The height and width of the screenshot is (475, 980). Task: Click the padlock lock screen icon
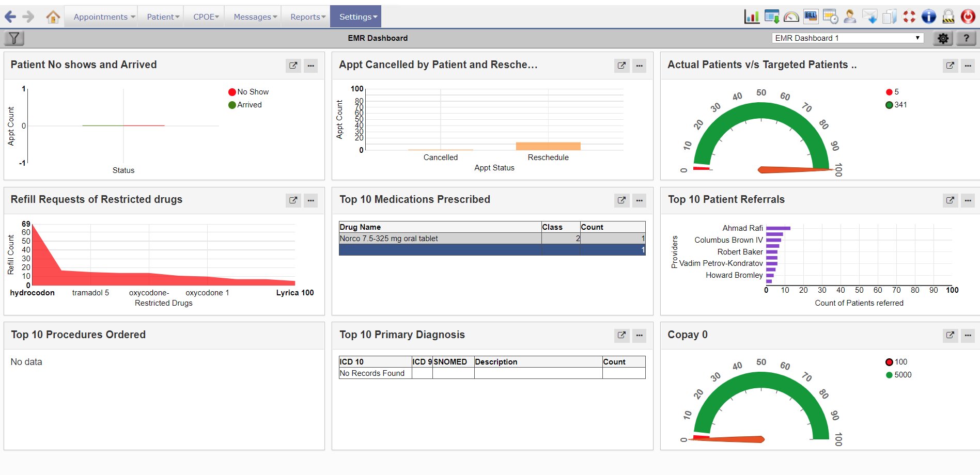coord(948,17)
